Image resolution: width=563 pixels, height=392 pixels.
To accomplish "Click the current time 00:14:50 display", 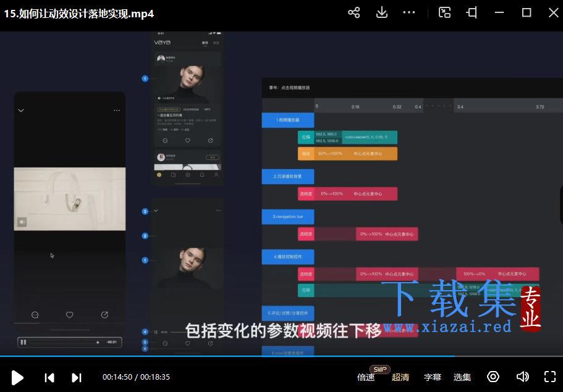I will [x=117, y=377].
